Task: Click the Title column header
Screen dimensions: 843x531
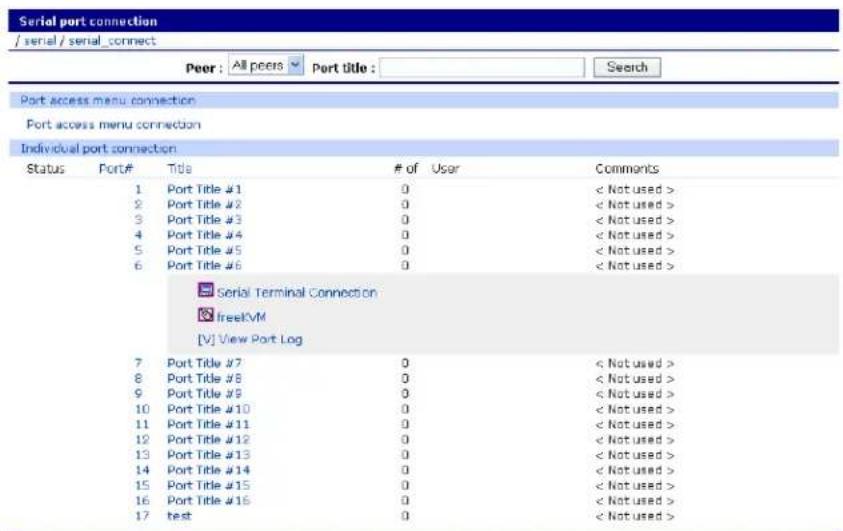Action: click(179, 169)
